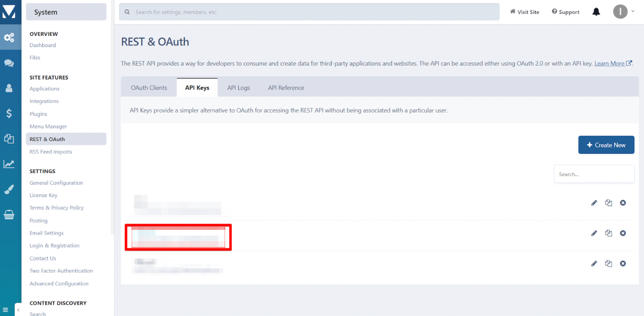This screenshot has width=644, height=316.
Task: Switch to the API Logs tab
Action: point(239,88)
